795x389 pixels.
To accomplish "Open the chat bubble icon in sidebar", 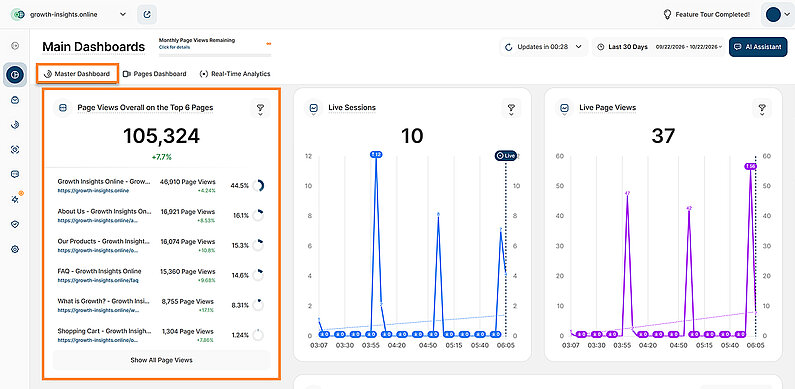I will click(x=15, y=174).
